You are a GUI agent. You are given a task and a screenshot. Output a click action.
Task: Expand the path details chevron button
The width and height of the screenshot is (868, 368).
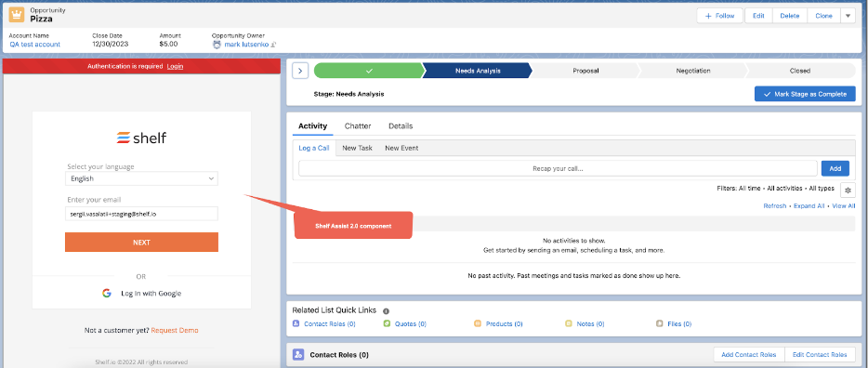pyautogui.click(x=299, y=71)
